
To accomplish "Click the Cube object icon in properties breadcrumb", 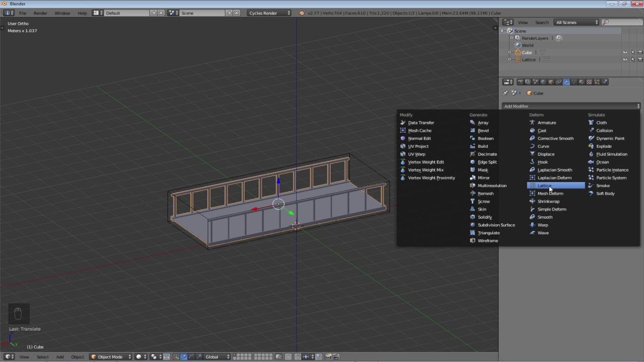I will pos(529,93).
